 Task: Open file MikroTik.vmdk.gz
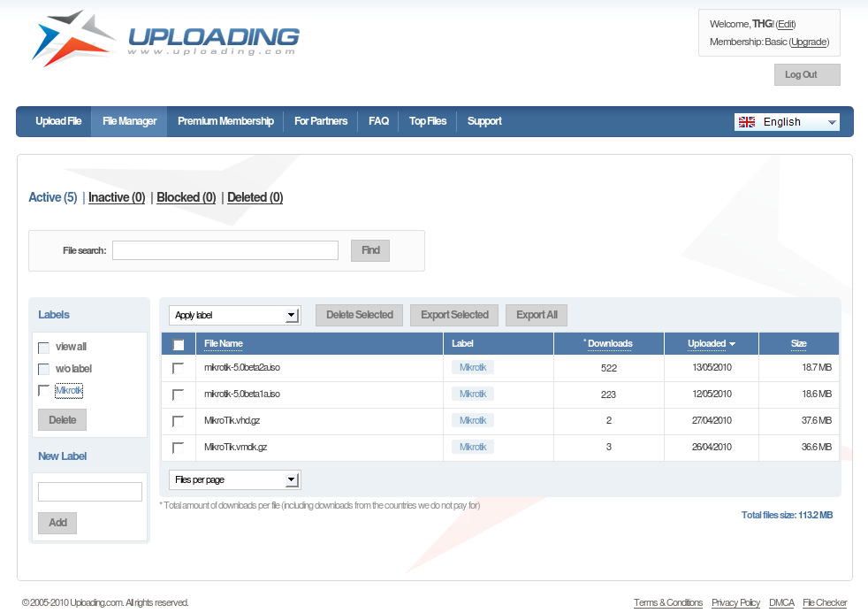[x=235, y=447]
